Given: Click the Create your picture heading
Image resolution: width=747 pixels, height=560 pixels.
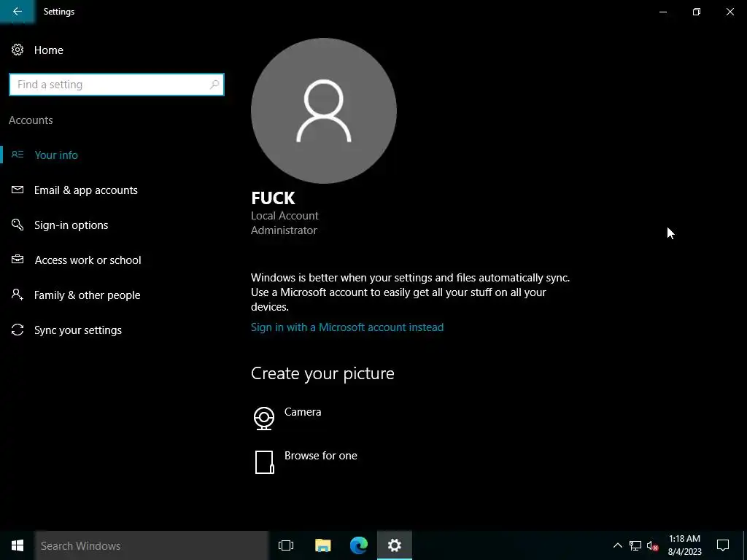Looking at the screenshot, I should click(x=322, y=373).
